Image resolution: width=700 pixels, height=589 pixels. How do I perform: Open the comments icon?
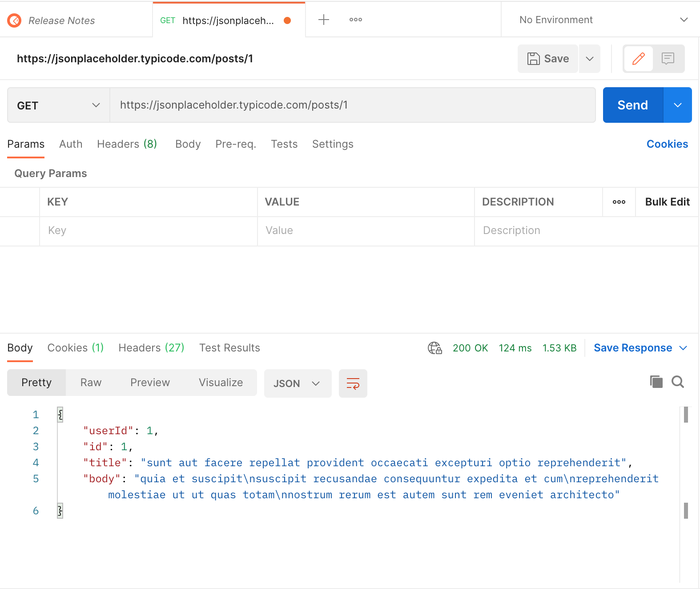668,59
